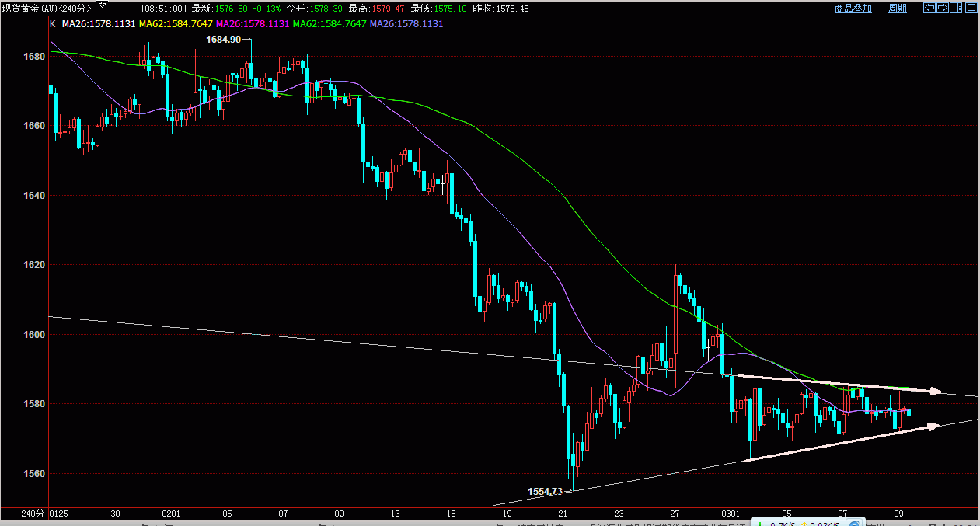Click the right arrow navigation icon
The image size is (980, 526).
point(942,8)
